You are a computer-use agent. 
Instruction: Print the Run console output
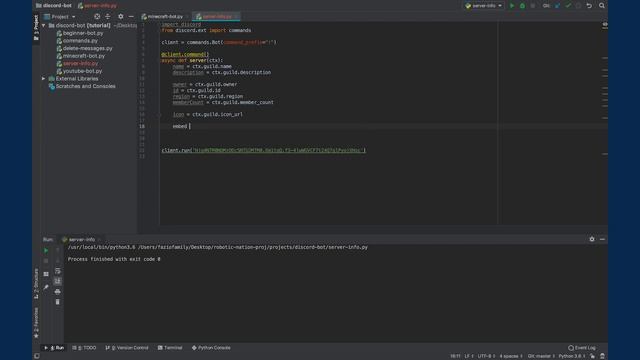[x=58, y=291]
